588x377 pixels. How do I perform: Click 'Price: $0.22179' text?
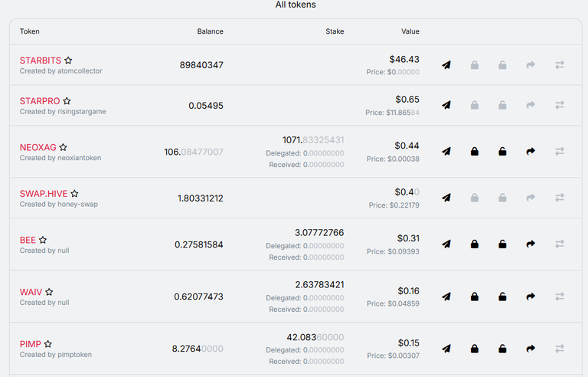pos(394,205)
